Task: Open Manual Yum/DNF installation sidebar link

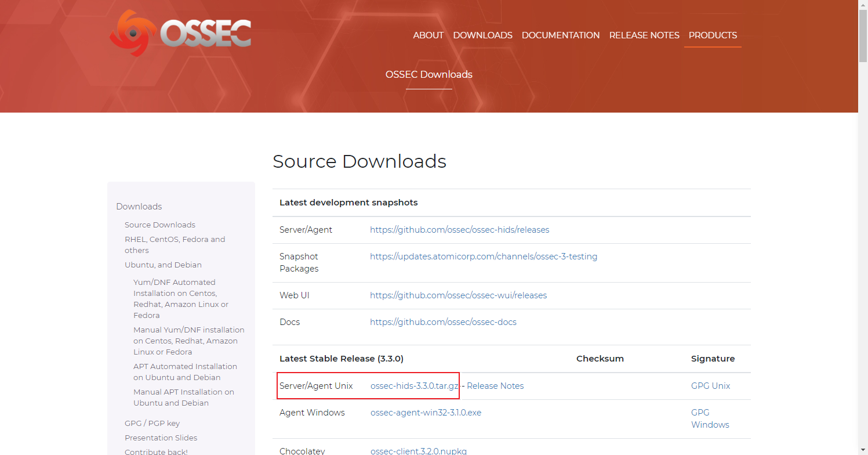Action: click(x=189, y=341)
